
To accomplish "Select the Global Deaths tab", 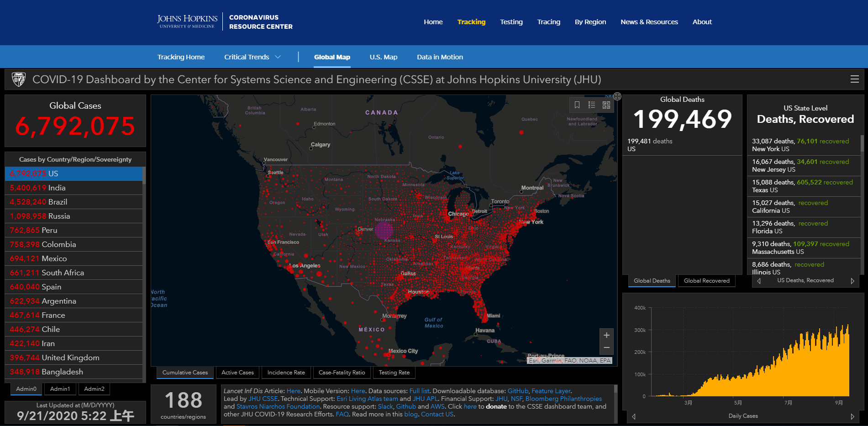I will 652,281.
